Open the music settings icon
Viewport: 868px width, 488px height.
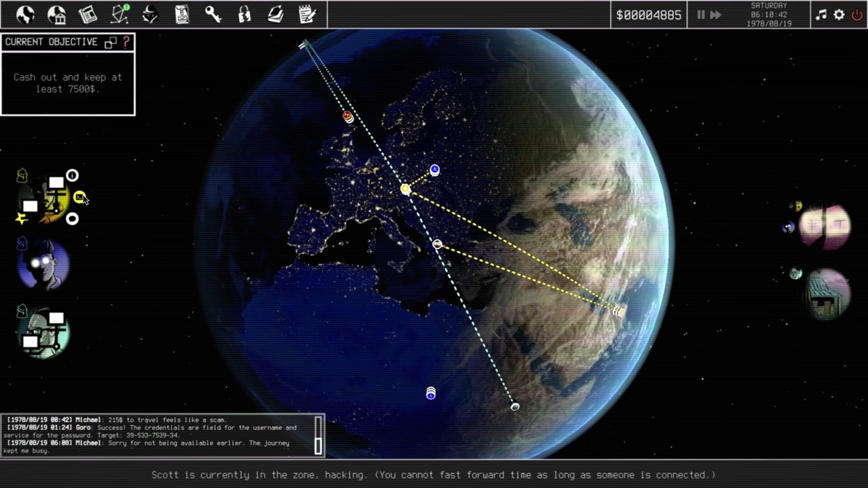pyautogui.click(x=820, y=15)
